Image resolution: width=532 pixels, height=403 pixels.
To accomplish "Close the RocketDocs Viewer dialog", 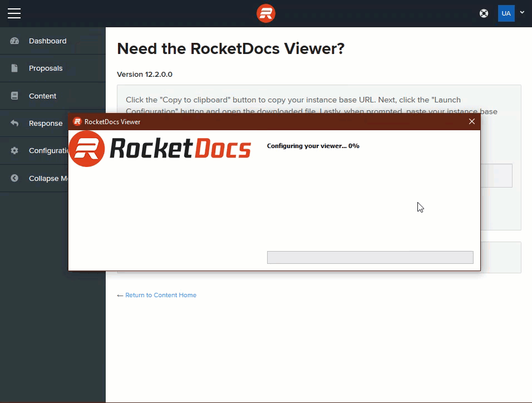I will [471, 121].
